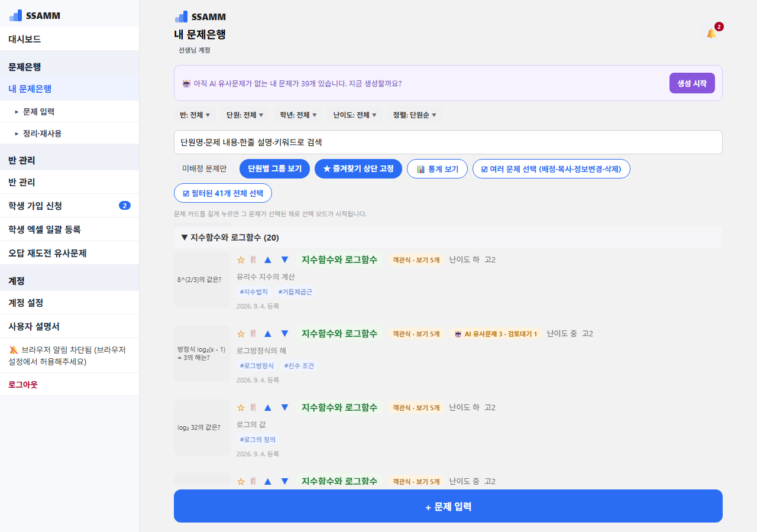Image resolution: width=757 pixels, height=532 pixels.
Task: Click the SSAMM logo in the main header
Action: [x=200, y=17]
